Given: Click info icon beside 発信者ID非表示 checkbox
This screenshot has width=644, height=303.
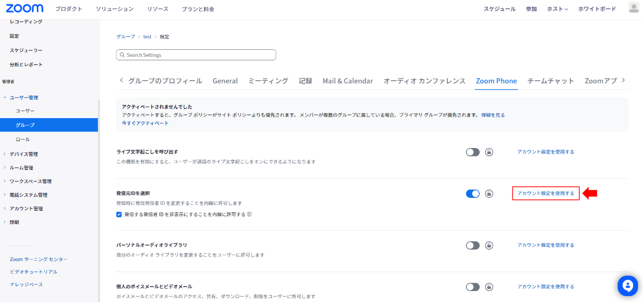Looking at the screenshot, I should (249, 214).
